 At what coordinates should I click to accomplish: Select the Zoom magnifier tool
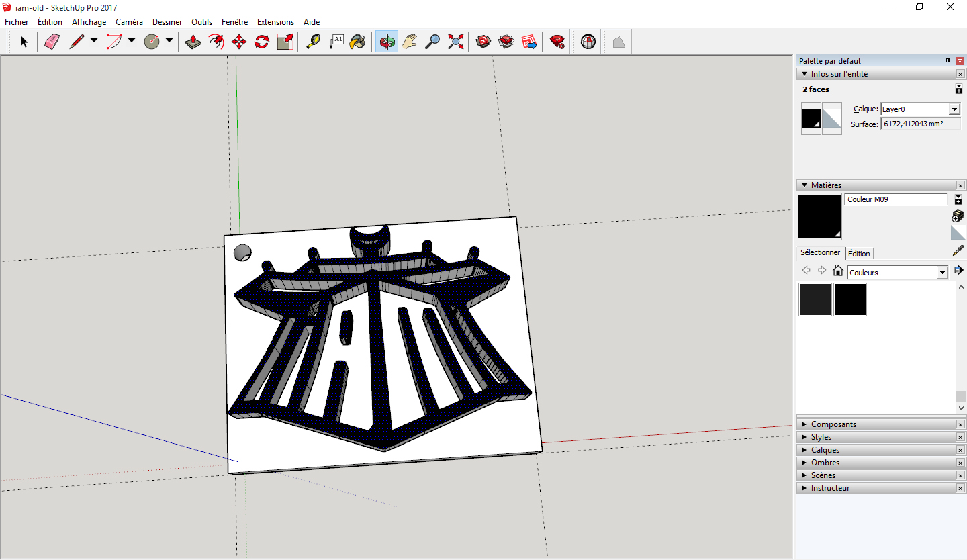[x=432, y=42]
